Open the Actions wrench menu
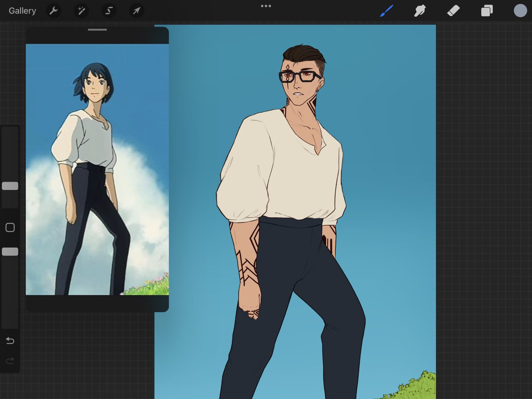532x399 pixels. pos(54,11)
